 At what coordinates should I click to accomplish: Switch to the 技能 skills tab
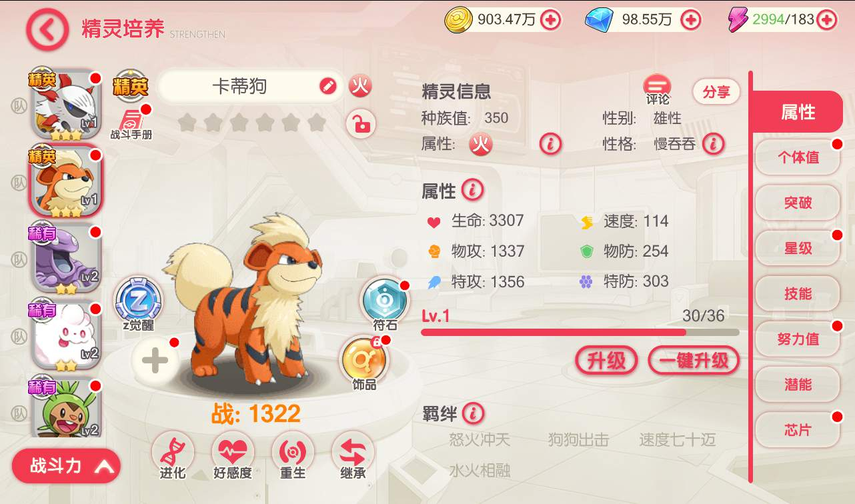[798, 293]
